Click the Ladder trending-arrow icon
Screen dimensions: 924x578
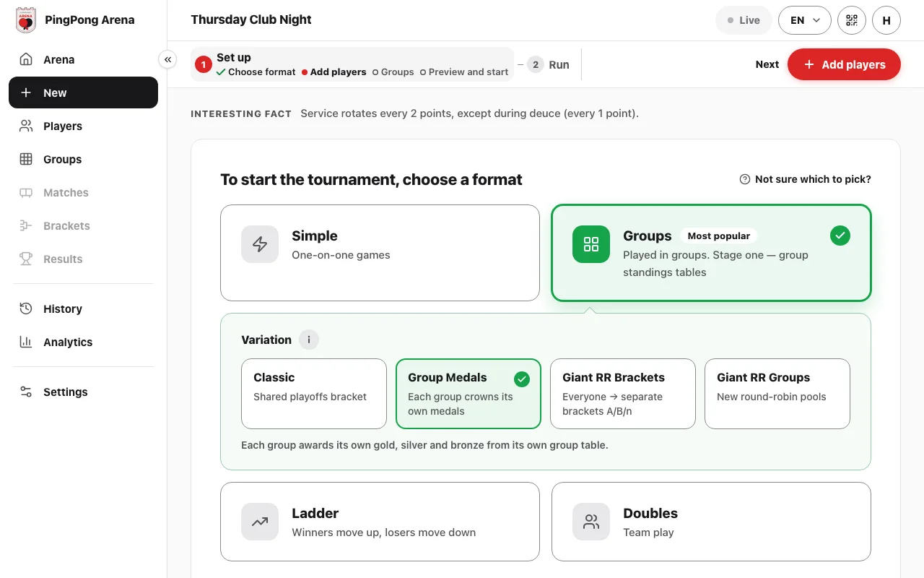pyautogui.click(x=260, y=522)
